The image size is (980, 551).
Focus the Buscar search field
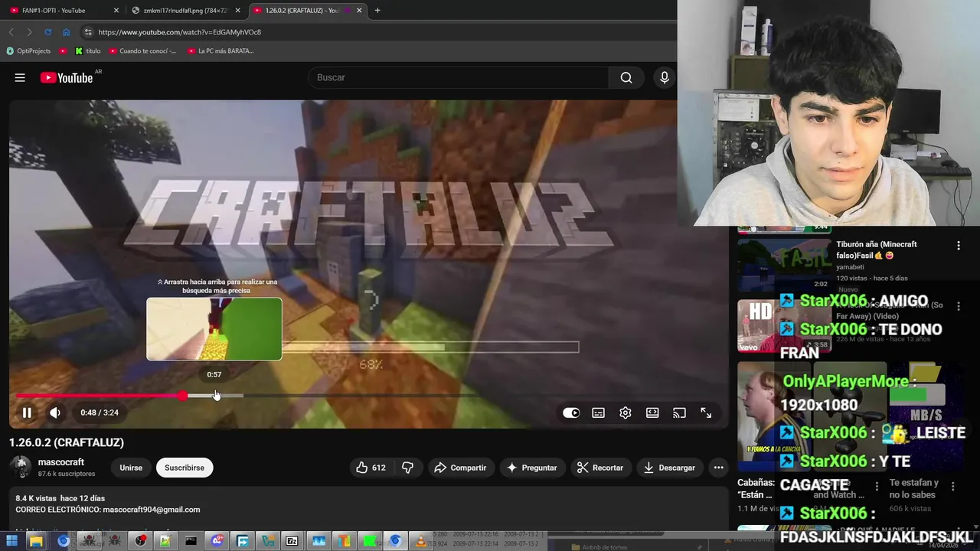point(458,77)
